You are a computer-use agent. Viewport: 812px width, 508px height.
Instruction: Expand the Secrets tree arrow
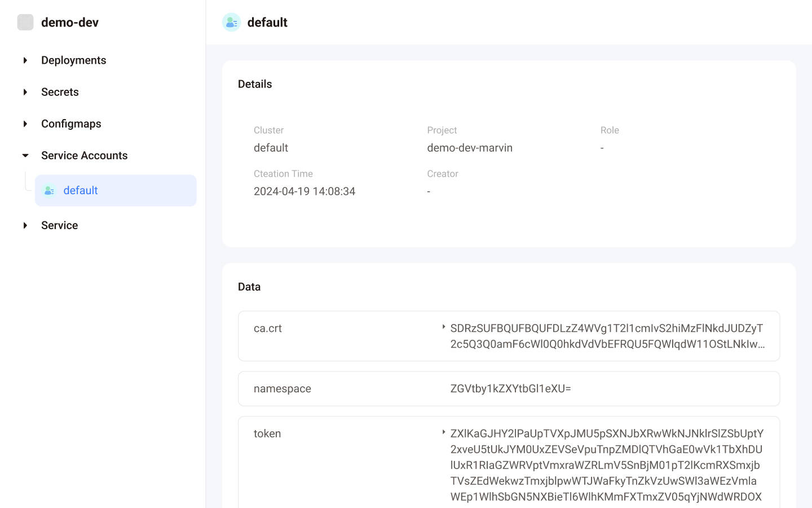(x=25, y=92)
